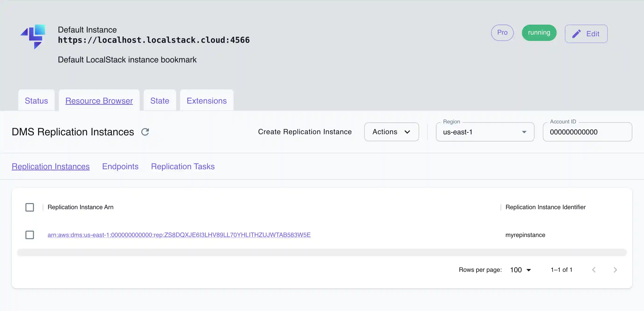Refresh the DMS Replication Instances list
The height and width of the screenshot is (311, 644).
click(145, 132)
